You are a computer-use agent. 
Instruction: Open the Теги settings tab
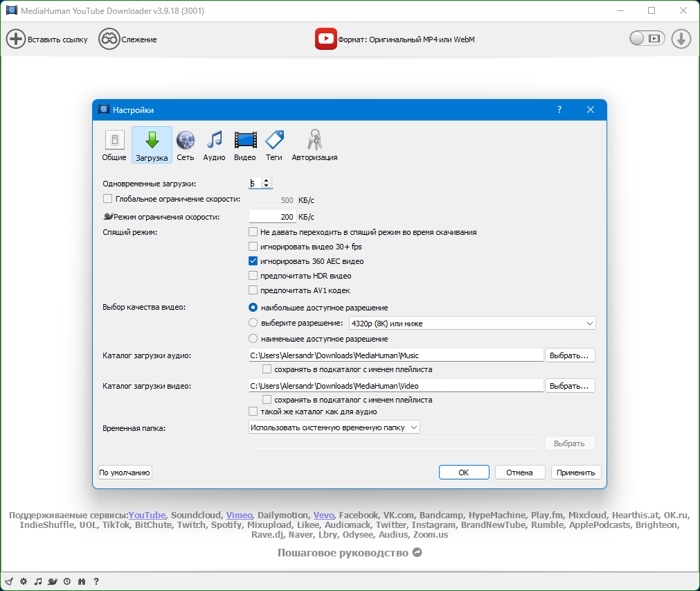pyautogui.click(x=274, y=145)
